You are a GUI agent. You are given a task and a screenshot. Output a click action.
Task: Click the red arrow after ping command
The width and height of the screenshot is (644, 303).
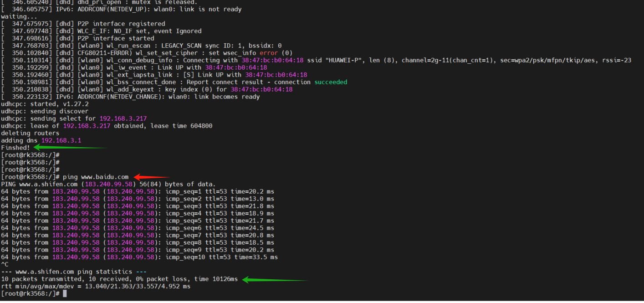pos(152,177)
